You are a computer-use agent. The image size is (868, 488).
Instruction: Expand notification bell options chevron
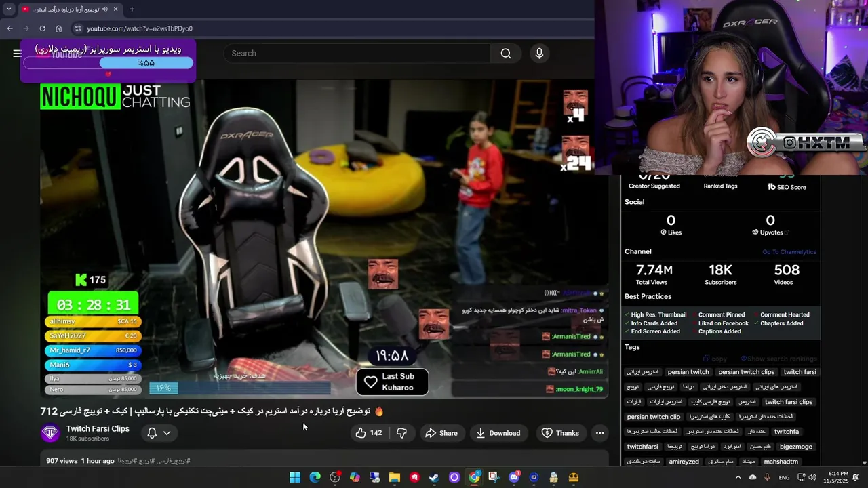pyautogui.click(x=167, y=433)
